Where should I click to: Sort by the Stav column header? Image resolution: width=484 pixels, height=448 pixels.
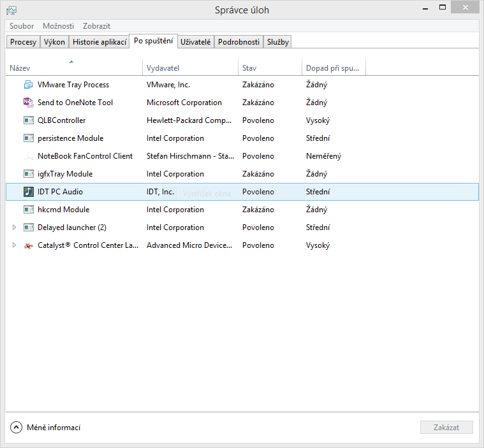coord(270,67)
